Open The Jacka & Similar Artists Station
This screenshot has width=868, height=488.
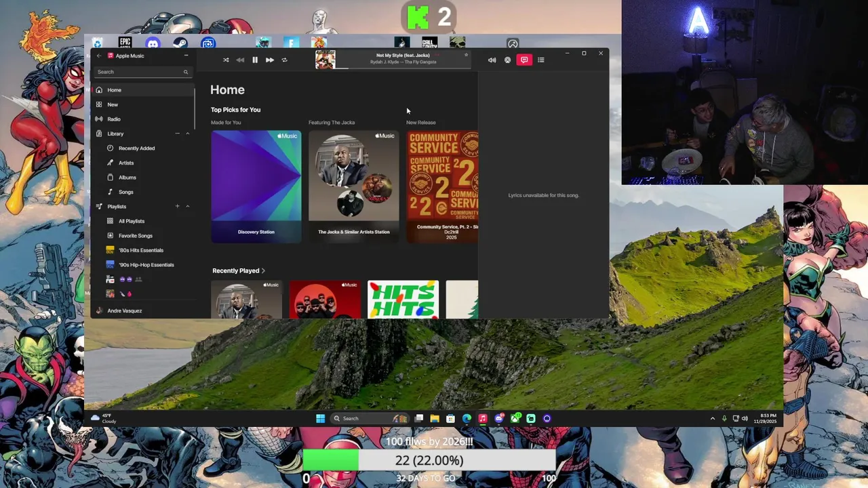coord(354,186)
